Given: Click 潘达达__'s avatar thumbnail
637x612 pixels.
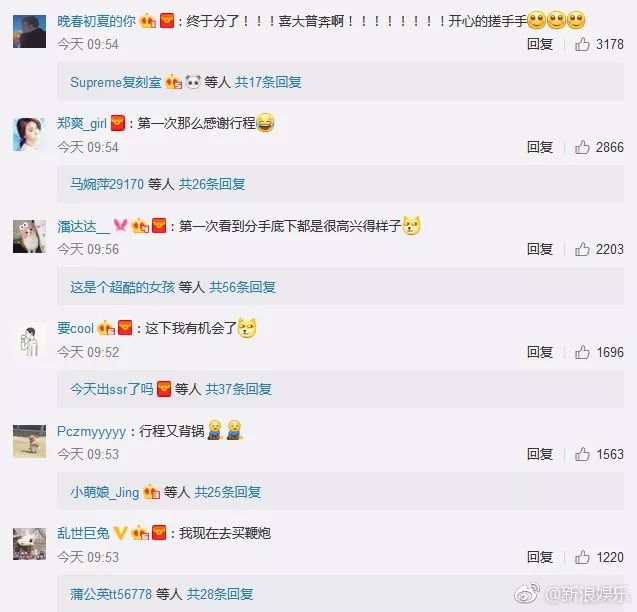Looking at the screenshot, I should (x=29, y=237).
